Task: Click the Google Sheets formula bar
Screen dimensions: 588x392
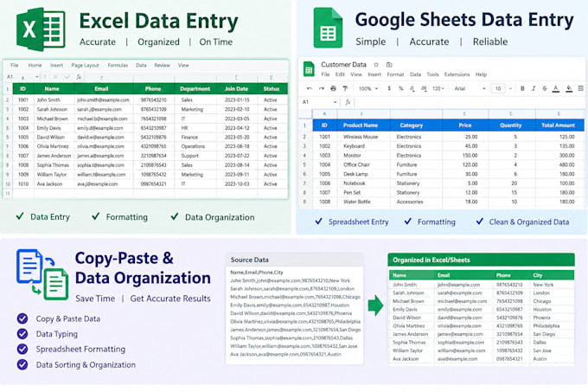Action: [469, 102]
